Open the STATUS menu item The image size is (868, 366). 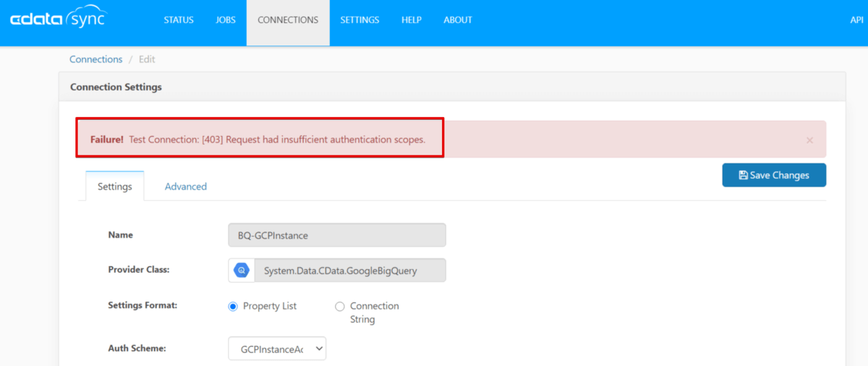pyautogui.click(x=179, y=20)
